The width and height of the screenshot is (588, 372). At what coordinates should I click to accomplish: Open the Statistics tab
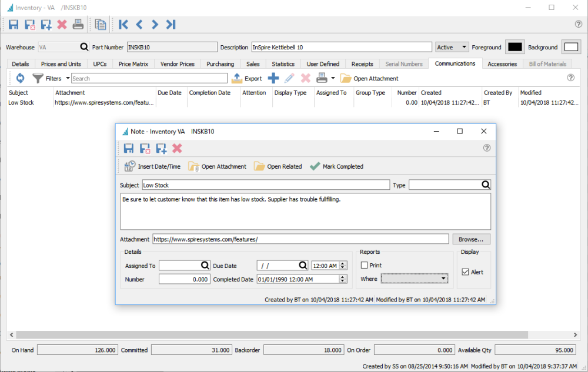coord(283,63)
